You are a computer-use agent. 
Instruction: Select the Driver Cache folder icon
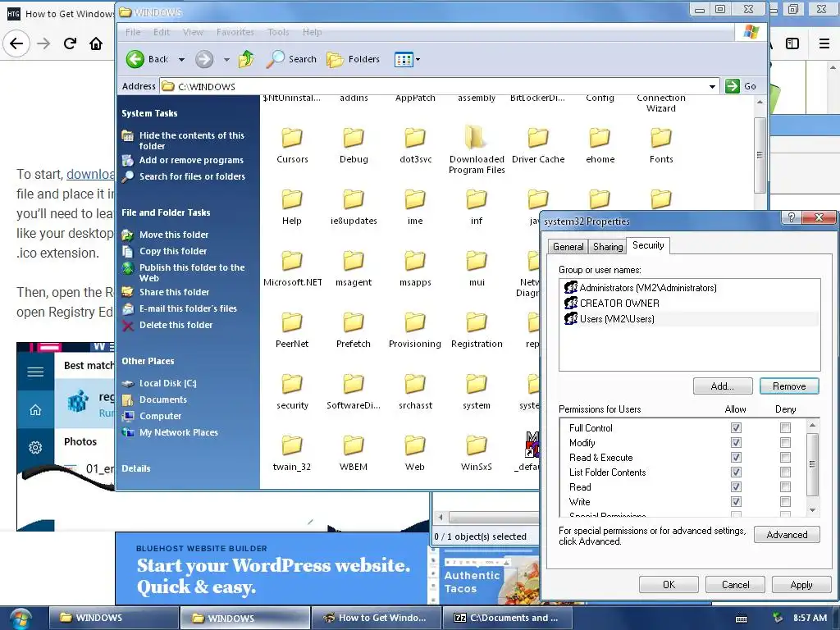538,138
